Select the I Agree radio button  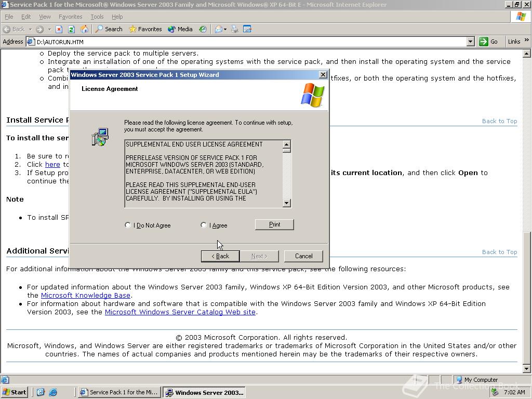pos(204,225)
